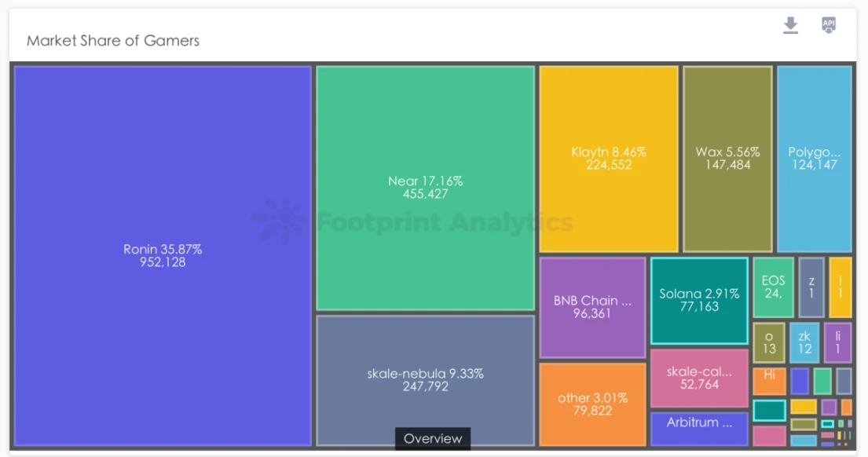Viewport: 868px width, 457px height.
Task: Click the green EOS tile
Action: click(x=773, y=287)
